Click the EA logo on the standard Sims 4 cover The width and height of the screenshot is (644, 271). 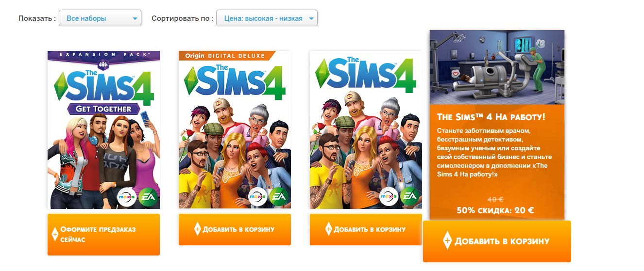pyautogui.click(x=409, y=196)
